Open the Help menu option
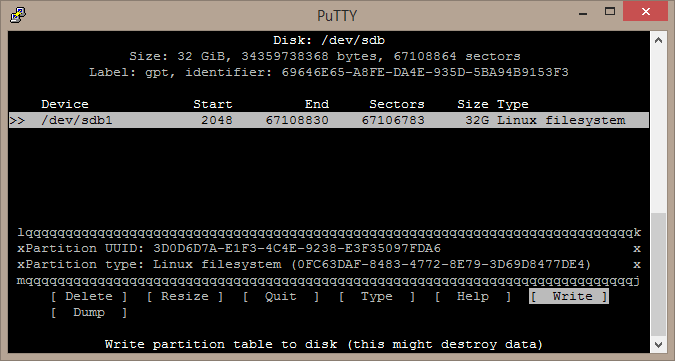This screenshot has height=361, width=675. (473, 296)
